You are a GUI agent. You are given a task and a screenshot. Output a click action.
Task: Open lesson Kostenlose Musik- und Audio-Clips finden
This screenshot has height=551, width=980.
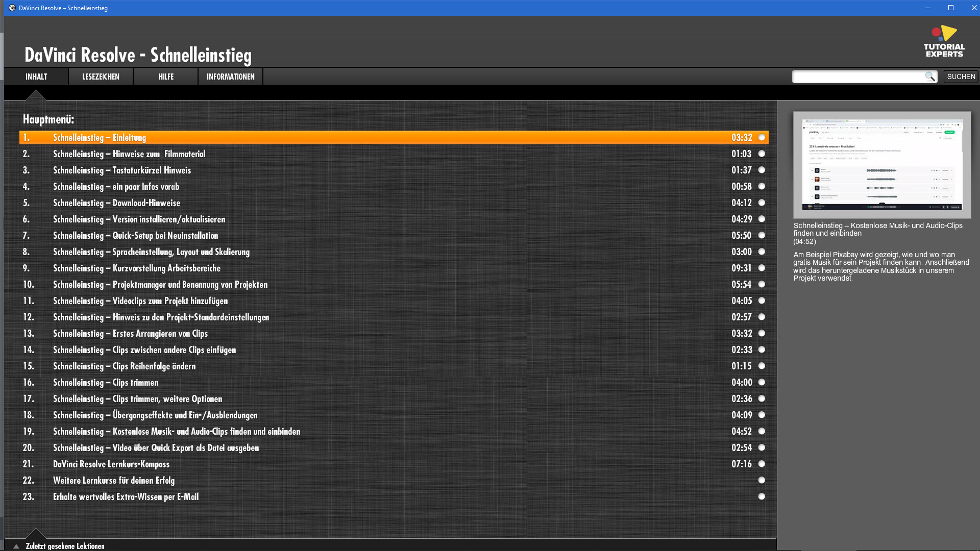[394, 431]
